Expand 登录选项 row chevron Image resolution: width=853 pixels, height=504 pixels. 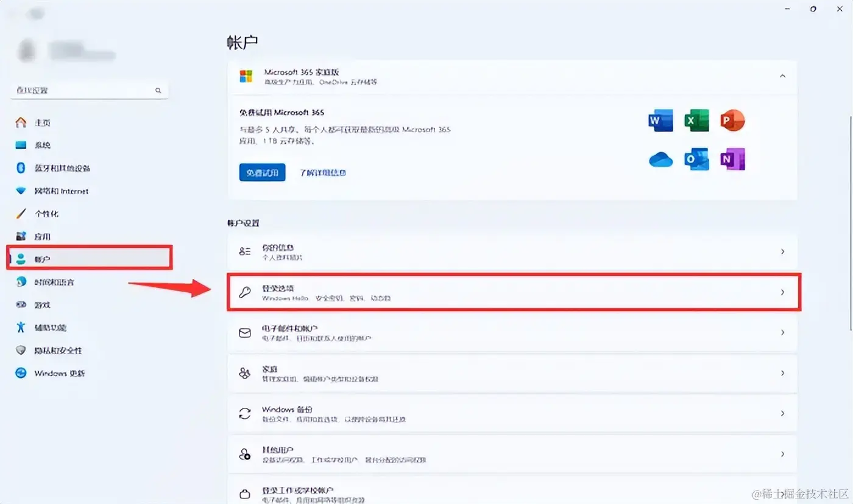[x=783, y=292]
